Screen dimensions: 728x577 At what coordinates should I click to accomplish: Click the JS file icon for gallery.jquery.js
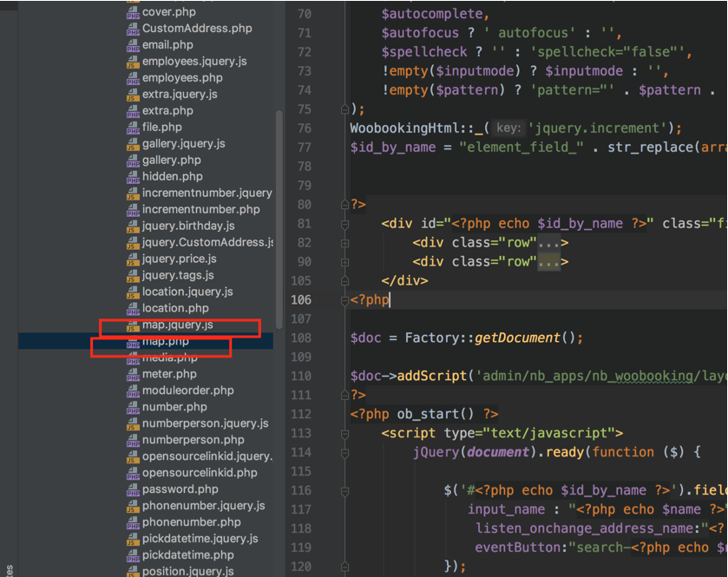click(x=133, y=144)
